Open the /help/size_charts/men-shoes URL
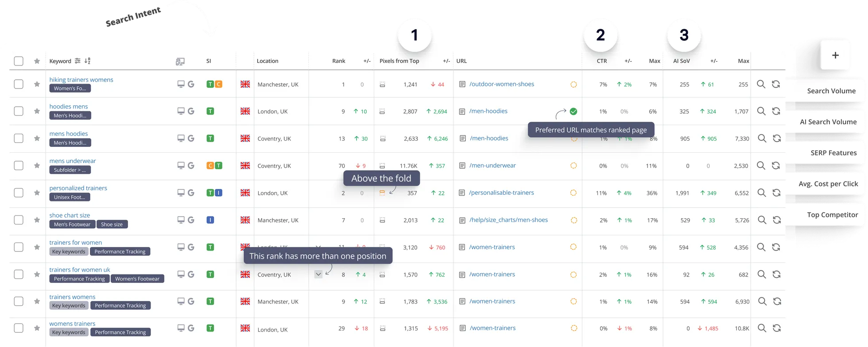The image size is (868, 347). 508,220
